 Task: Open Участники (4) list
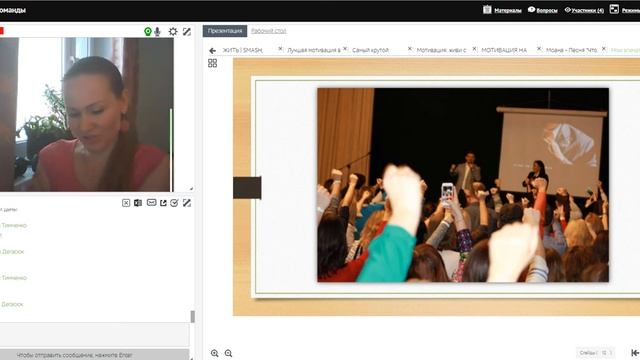(588, 10)
